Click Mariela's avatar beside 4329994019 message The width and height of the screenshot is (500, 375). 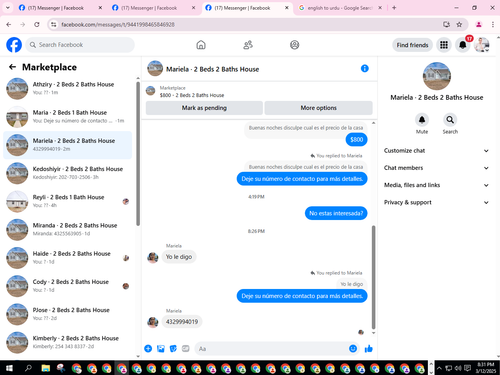click(x=153, y=322)
